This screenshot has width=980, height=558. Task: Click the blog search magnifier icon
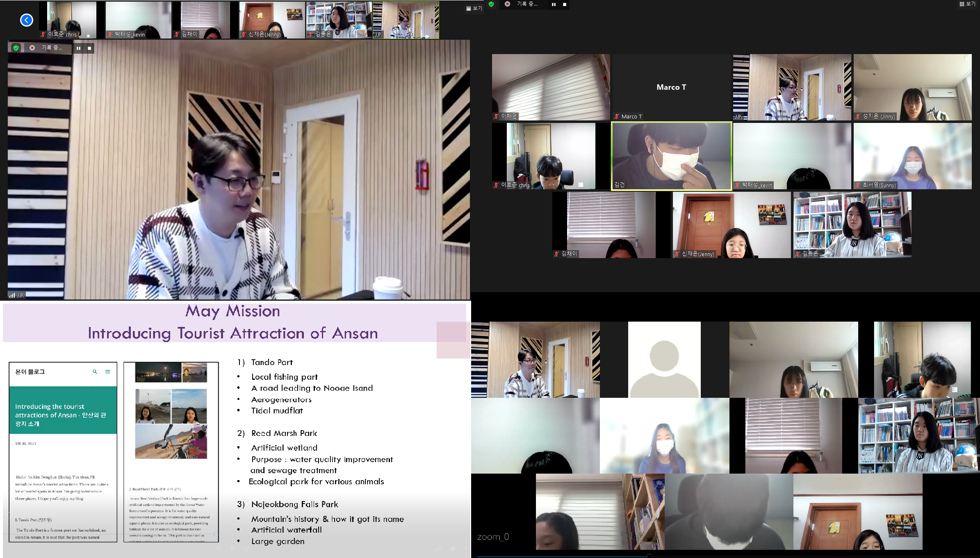tap(95, 372)
